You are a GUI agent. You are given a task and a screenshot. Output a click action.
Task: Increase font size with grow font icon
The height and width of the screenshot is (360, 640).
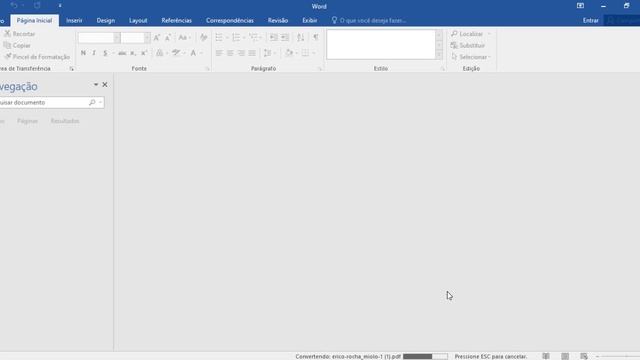[x=157, y=38]
